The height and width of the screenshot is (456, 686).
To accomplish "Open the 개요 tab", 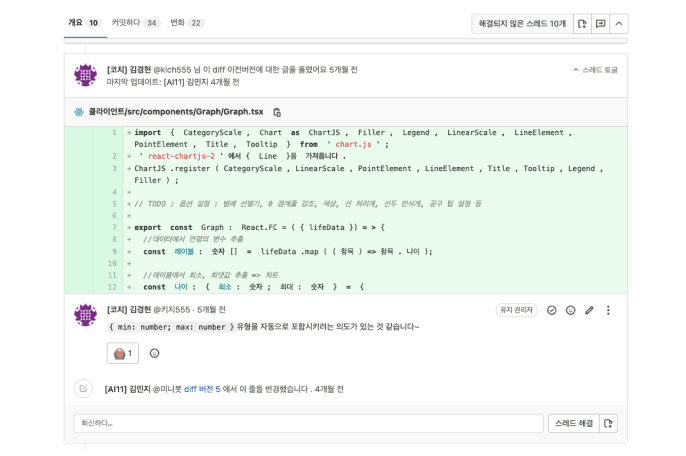I will pyautogui.click(x=84, y=22).
